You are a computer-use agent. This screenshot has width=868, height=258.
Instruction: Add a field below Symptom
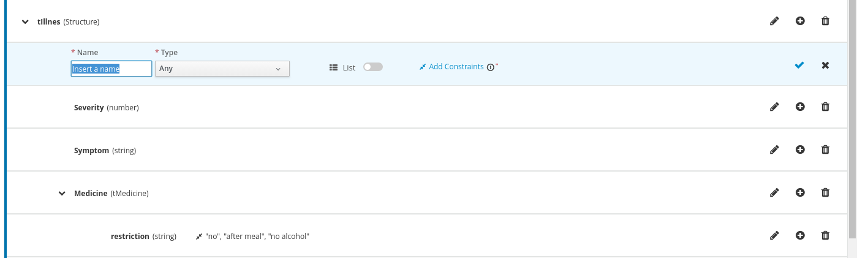coord(800,150)
